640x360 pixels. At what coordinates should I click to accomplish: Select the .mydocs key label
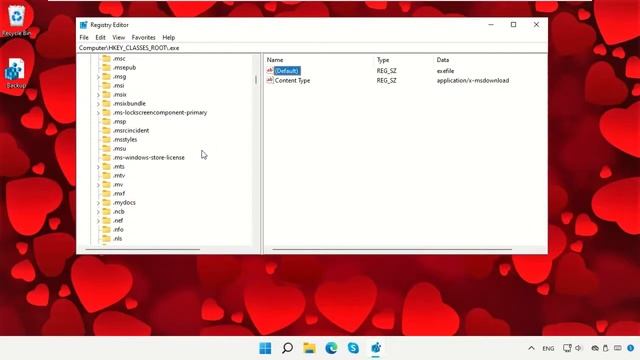[124, 202]
